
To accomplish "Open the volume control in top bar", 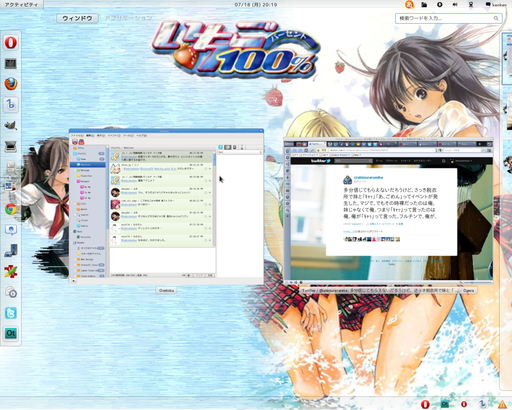I will [455, 5].
